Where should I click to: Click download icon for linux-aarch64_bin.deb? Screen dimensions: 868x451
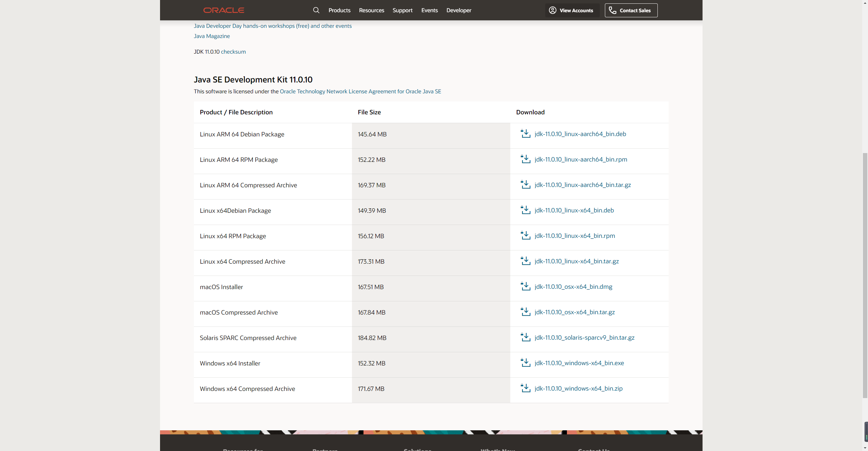[526, 133]
